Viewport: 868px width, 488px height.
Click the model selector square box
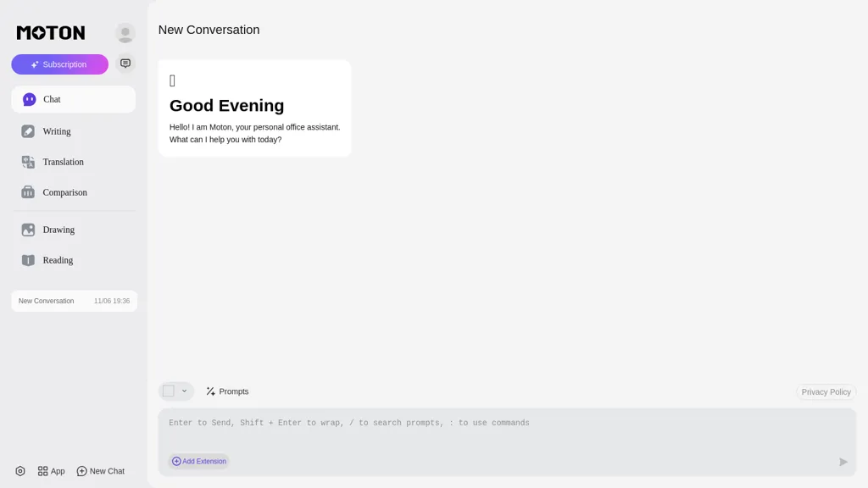169,391
